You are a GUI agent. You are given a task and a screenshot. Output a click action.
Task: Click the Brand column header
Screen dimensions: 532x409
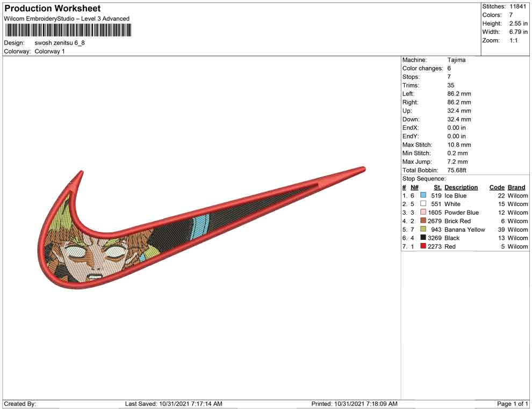(516, 187)
